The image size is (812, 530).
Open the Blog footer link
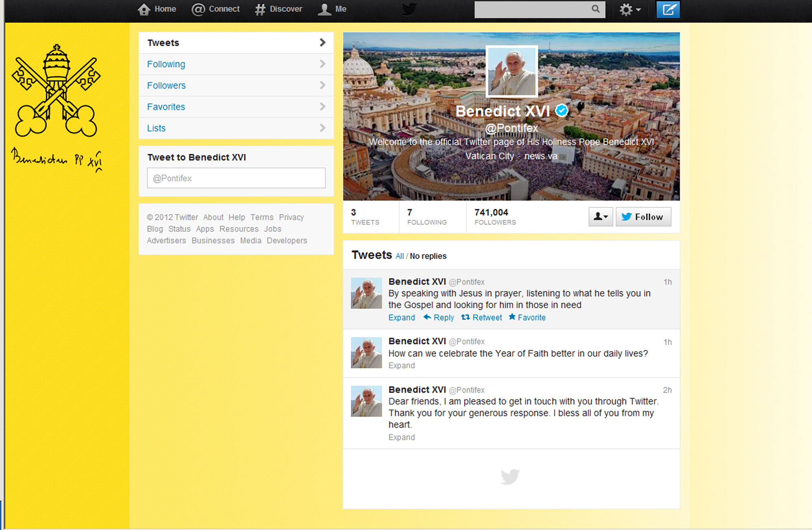pos(155,229)
